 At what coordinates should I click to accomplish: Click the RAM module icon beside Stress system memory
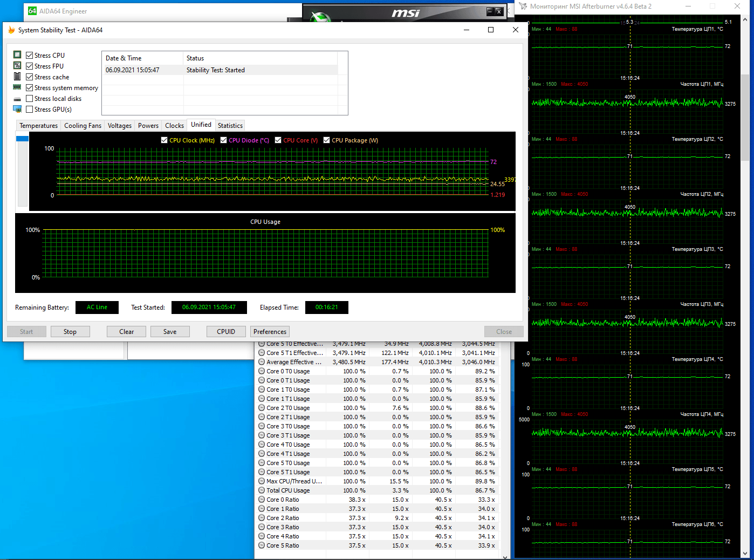pos(17,87)
